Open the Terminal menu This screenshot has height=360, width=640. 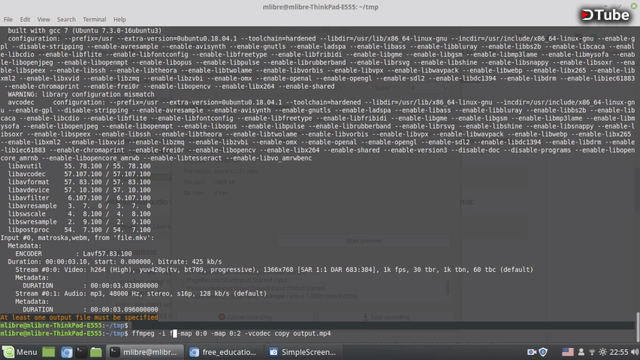[94, 19]
